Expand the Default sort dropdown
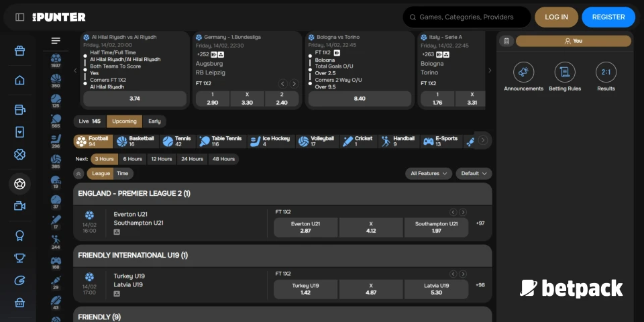The image size is (644, 322). [x=474, y=174]
